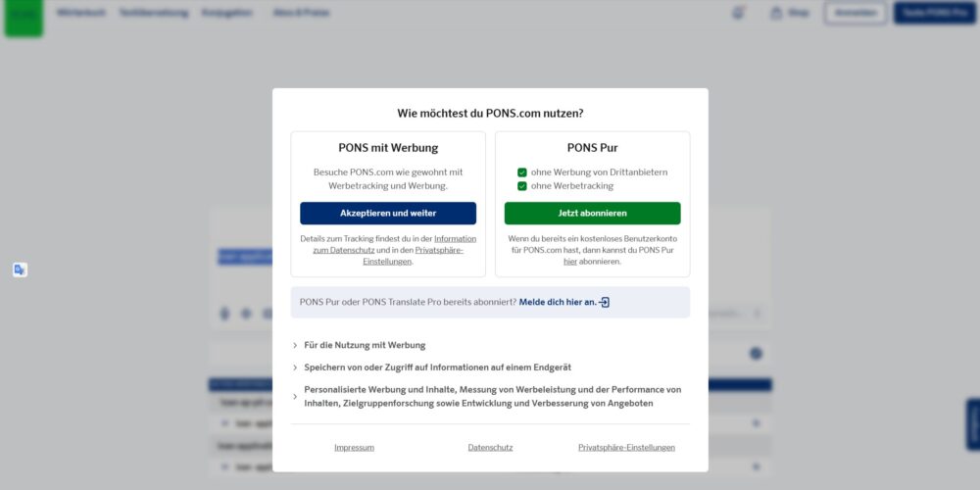Image resolution: width=980 pixels, height=490 pixels.
Task: Click the 'hier' link under PONS Pur
Action: [x=570, y=262]
